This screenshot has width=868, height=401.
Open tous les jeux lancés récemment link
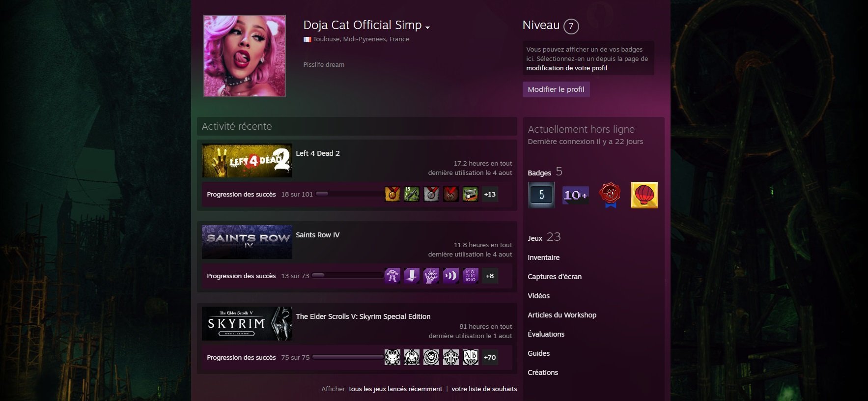point(395,389)
